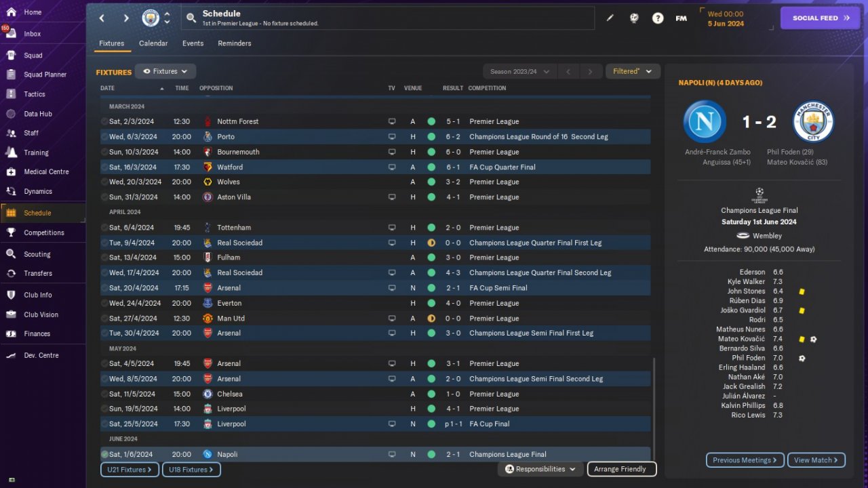This screenshot has height=488, width=868.
Task: Click the Porto club badge in the fixtures list
Action: [x=208, y=137]
